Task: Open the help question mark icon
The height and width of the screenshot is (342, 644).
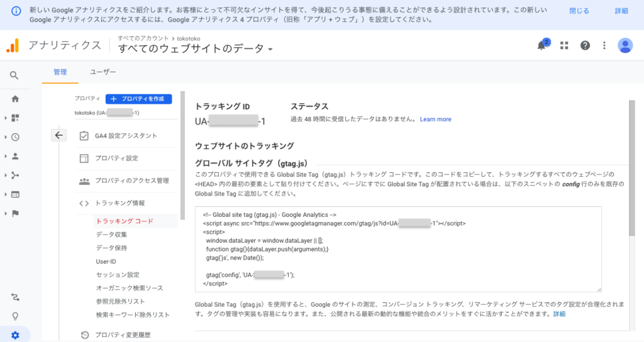Action: pyautogui.click(x=585, y=45)
